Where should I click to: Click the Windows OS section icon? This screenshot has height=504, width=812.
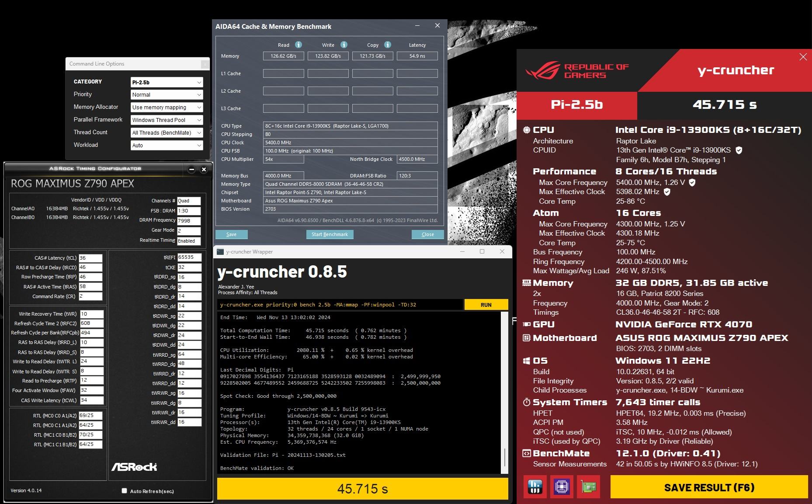527,361
